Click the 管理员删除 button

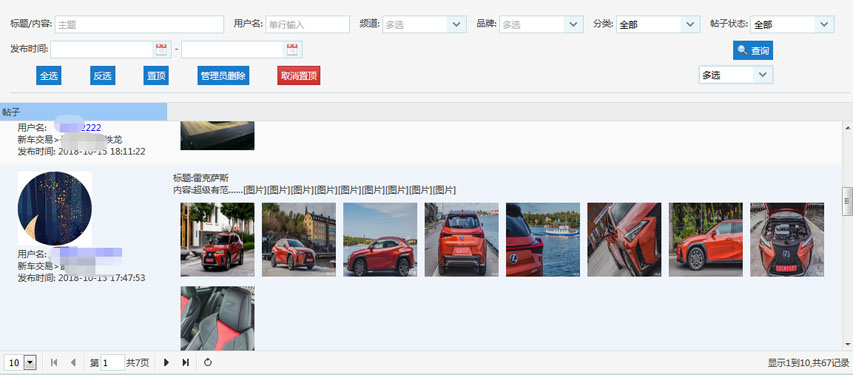tap(223, 76)
